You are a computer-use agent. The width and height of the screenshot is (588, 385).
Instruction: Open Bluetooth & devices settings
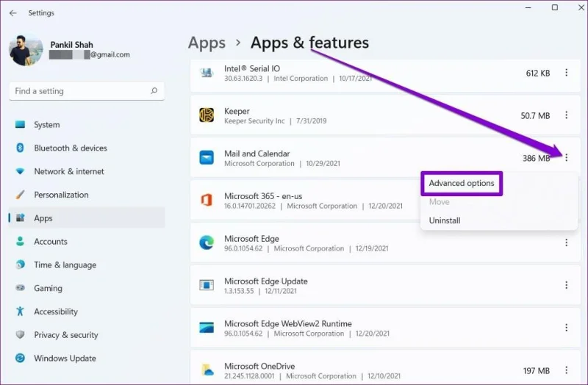(x=87, y=148)
